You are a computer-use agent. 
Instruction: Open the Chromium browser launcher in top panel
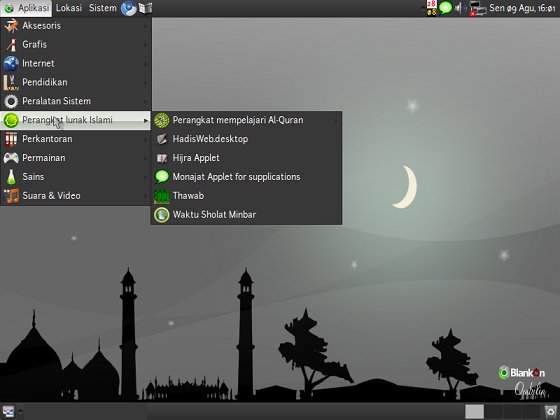(129, 8)
